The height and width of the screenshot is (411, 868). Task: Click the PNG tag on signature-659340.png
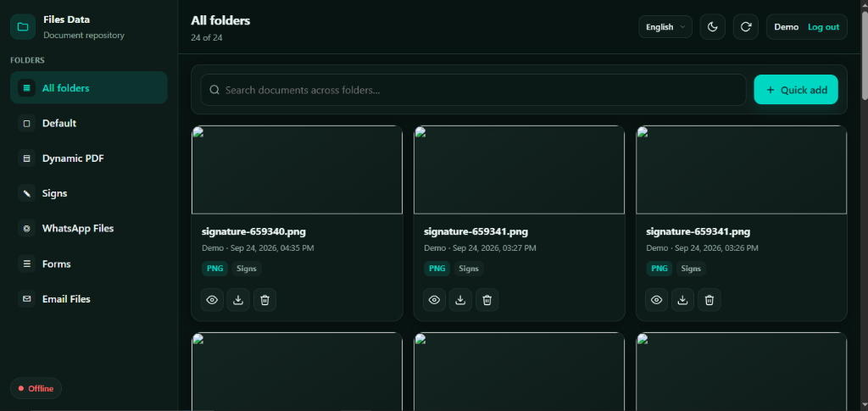click(214, 269)
